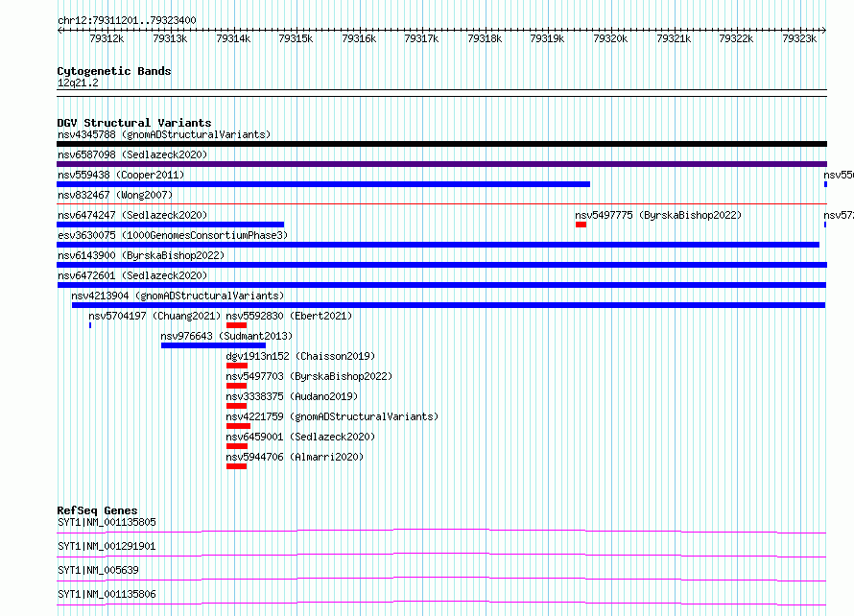Open the SYT1|NM_001135805 transcript label
This screenshot has width=854, height=616.
tap(107, 522)
